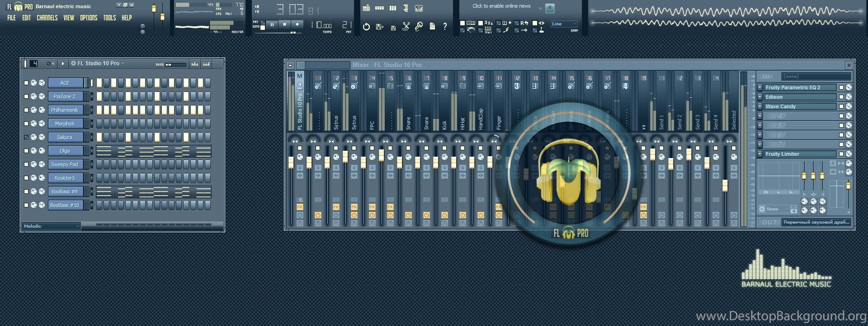Open the Piano Roll view icon
The height and width of the screenshot is (326, 868).
393,8
